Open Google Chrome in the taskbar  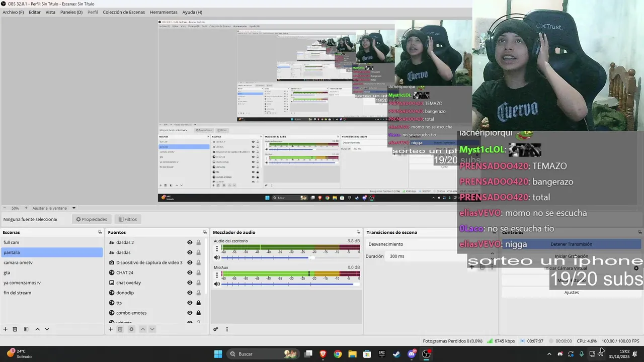[338, 354]
